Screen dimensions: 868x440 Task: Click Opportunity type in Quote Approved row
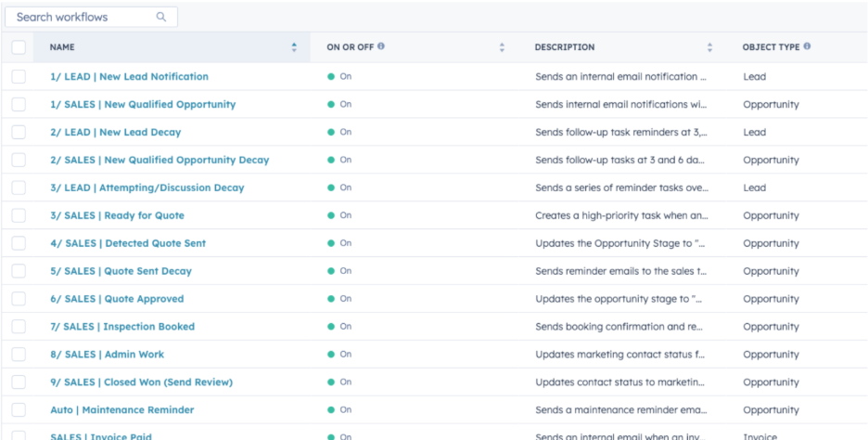coord(772,299)
